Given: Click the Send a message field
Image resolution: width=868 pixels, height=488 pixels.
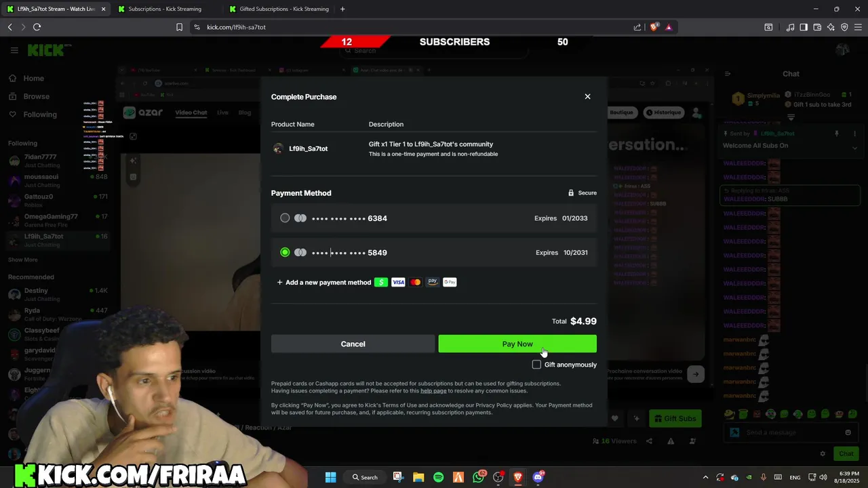Looking at the screenshot, I should pyautogui.click(x=791, y=432).
